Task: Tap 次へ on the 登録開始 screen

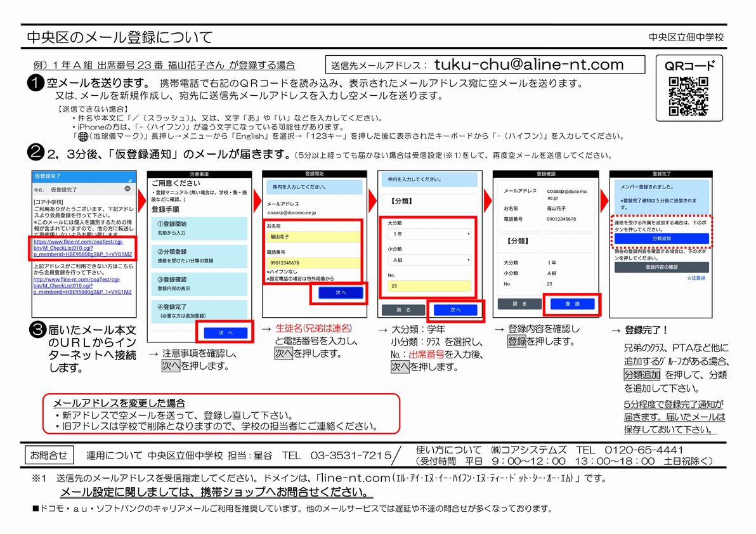Action: coord(341,292)
